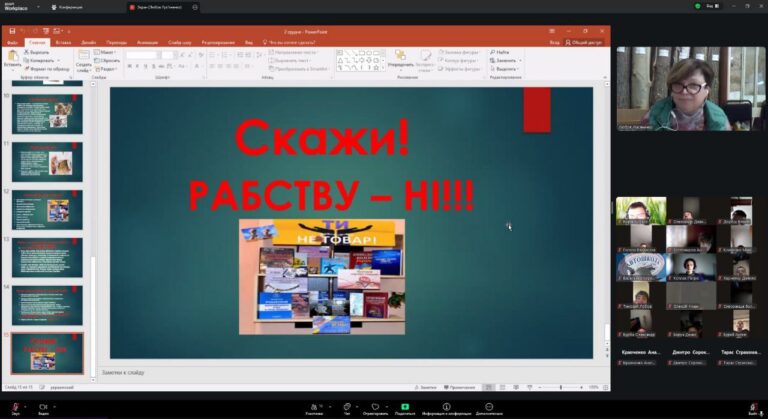
Task: Expand audio options arrow beside Звук
Action: pos(26,406)
